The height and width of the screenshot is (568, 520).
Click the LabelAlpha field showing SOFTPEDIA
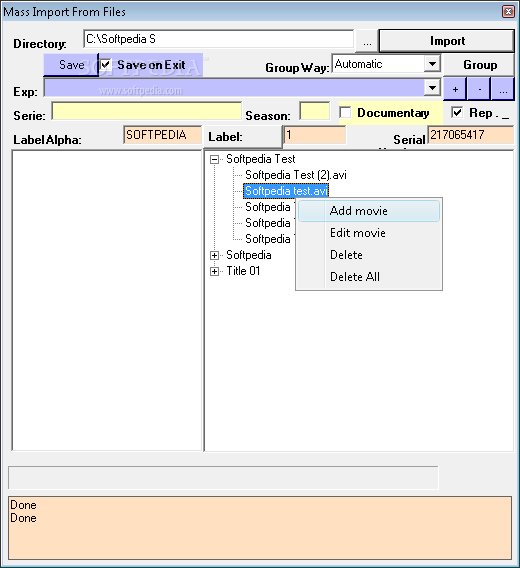coord(162,135)
